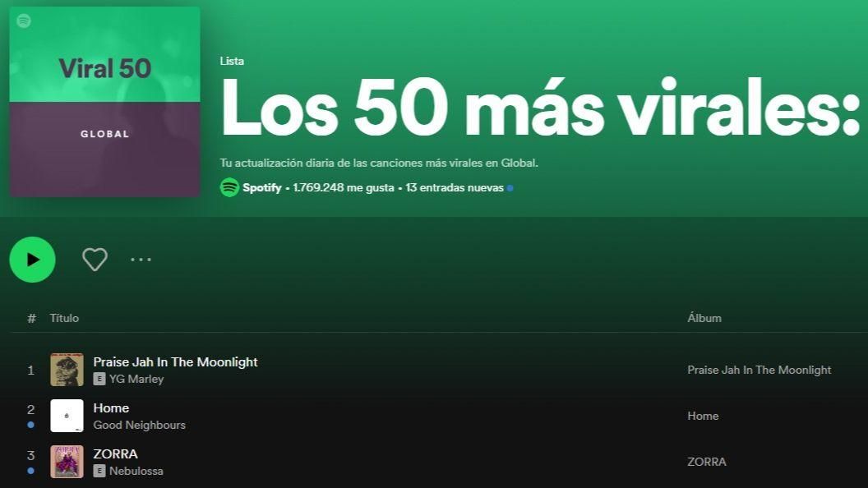Click the # column header
The image size is (868, 488).
(31, 318)
